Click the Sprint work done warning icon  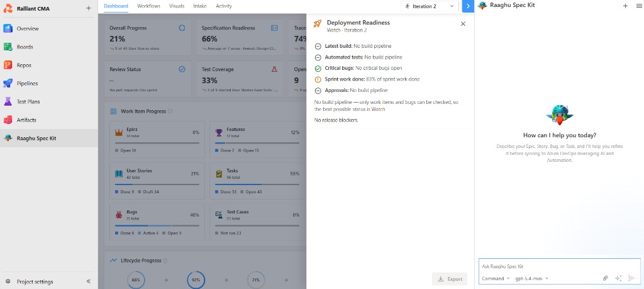(x=318, y=80)
